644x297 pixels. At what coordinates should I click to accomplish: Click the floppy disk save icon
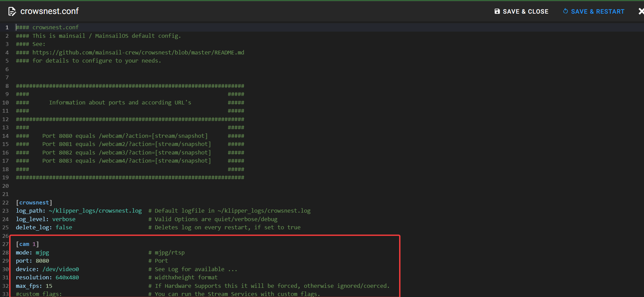(497, 12)
